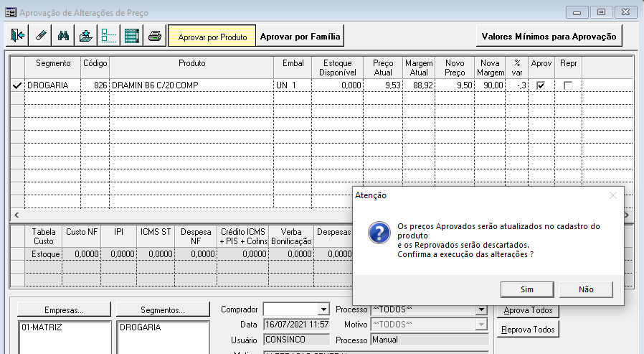Screen dimensions: 644x354
Task: Click Nova Margem value 90,00
Action: [x=490, y=85]
